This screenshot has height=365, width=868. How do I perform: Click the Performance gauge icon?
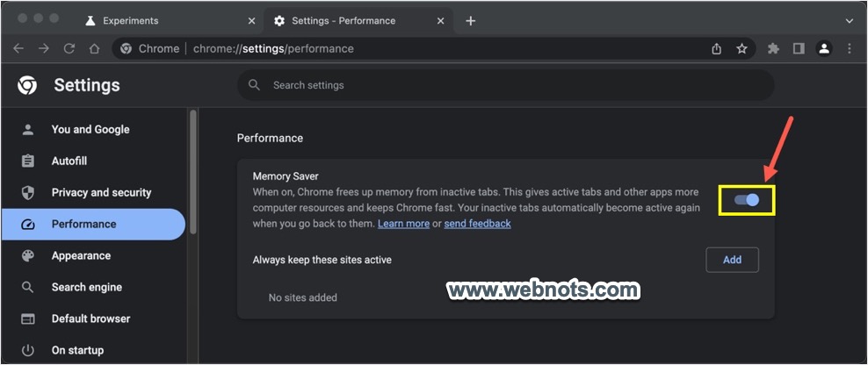[x=28, y=224]
